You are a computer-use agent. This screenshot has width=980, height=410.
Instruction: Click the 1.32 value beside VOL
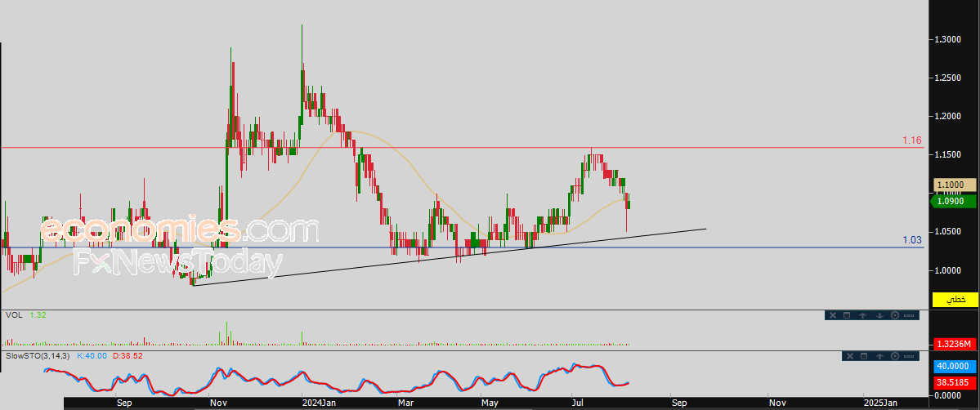click(38, 315)
